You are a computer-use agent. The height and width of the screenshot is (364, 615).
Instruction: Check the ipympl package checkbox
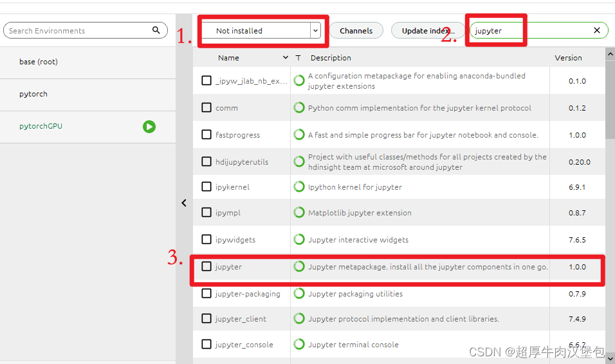click(x=207, y=212)
